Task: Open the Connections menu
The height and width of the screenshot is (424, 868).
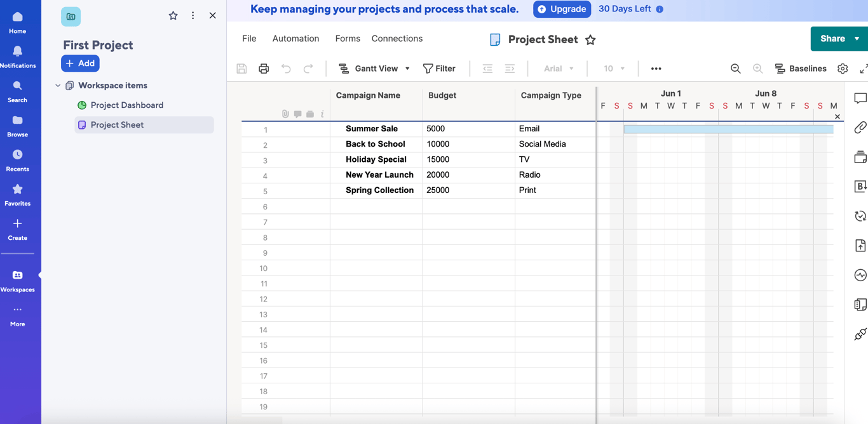Action: [397, 39]
